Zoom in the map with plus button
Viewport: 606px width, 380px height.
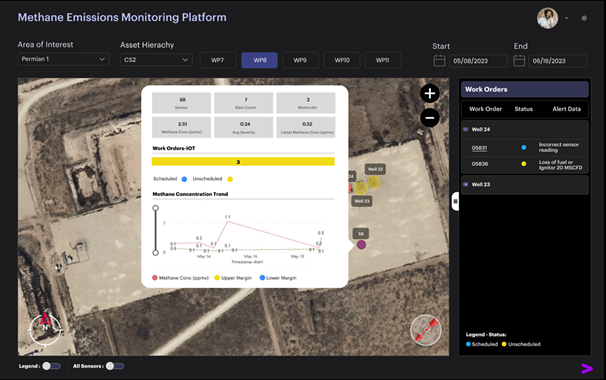coord(430,93)
